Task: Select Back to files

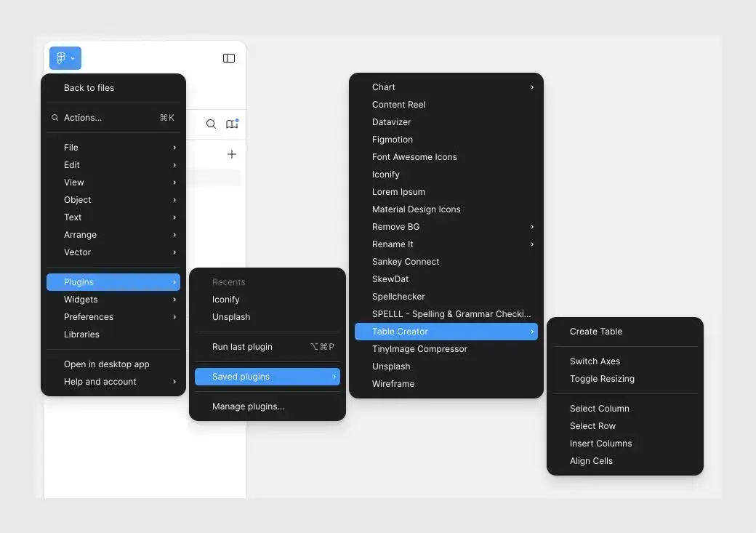Action: tap(89, 88)
